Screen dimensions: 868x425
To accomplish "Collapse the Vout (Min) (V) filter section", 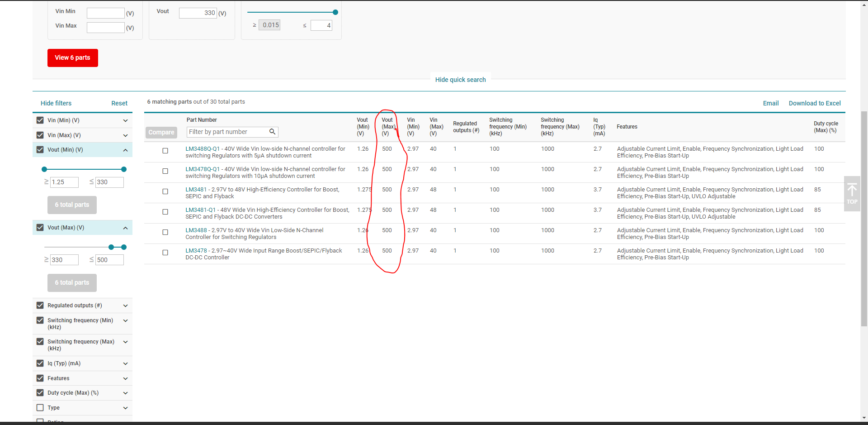I will pos(126,150).
